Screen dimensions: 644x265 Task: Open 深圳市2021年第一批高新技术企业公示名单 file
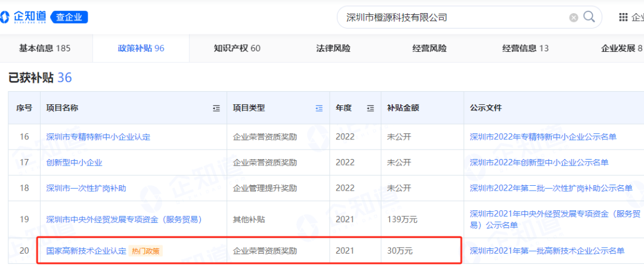[547, 251]
